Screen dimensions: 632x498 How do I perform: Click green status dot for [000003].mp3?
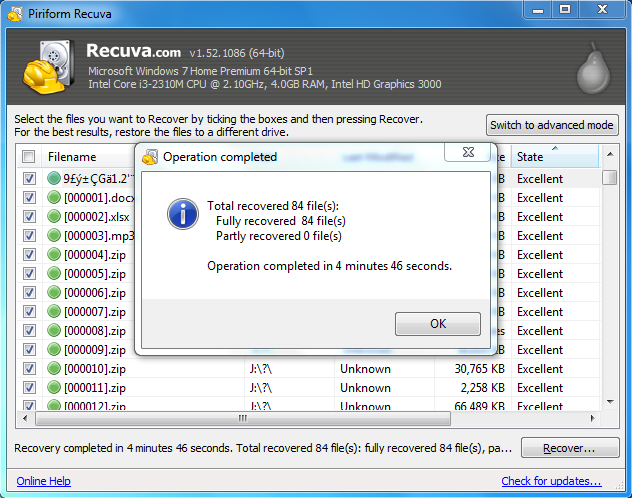click(54, 236)
